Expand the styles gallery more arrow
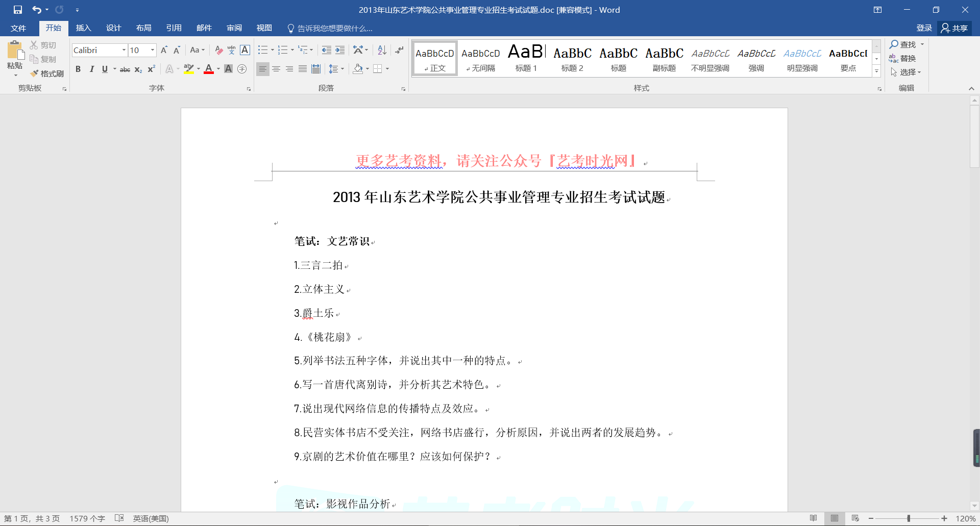 pyautogui.click(x=876, y=72)
